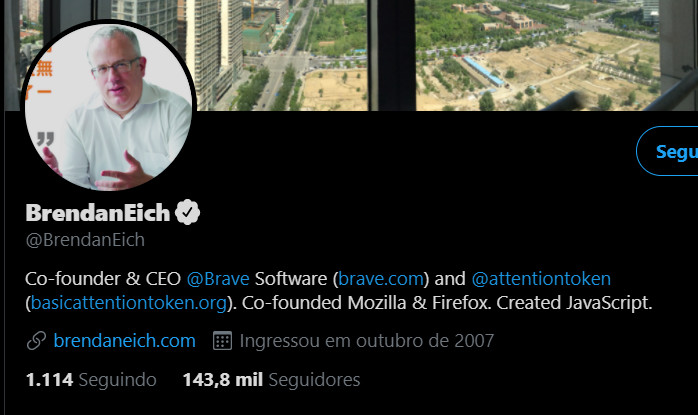Click the Co-founded Mozilla & Firefox text
This screenshot has height=415, width=698.
(367, 303)
